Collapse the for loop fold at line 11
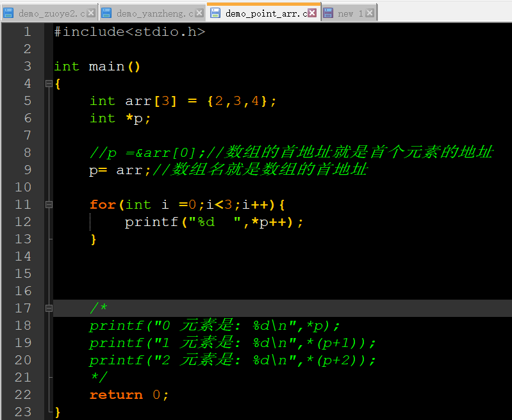The width and height of the screenshot is (512, 420). coord(49,205)
